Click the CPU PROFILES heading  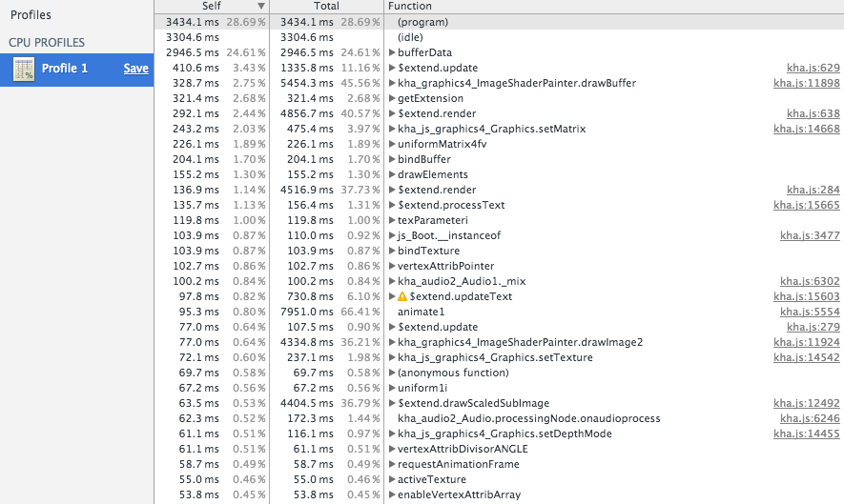tap(47, 43)
